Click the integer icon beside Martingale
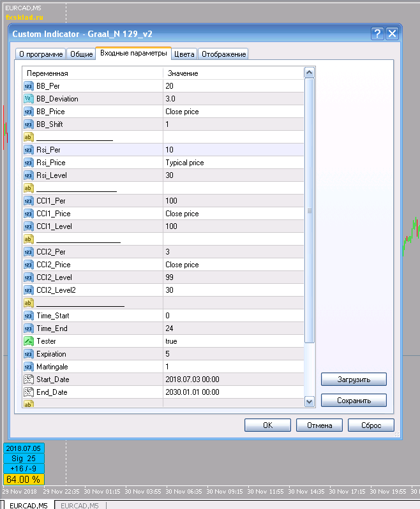Viewport: 420px width, 509px height. click(29, 367)
